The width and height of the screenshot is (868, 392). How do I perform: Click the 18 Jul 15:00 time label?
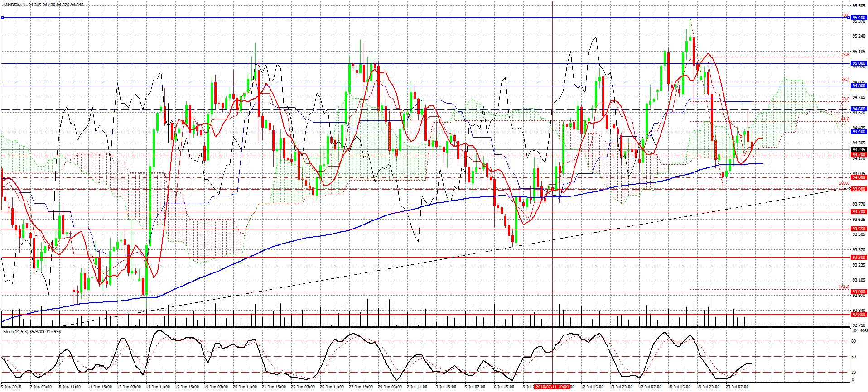click(x=679, y=387)
